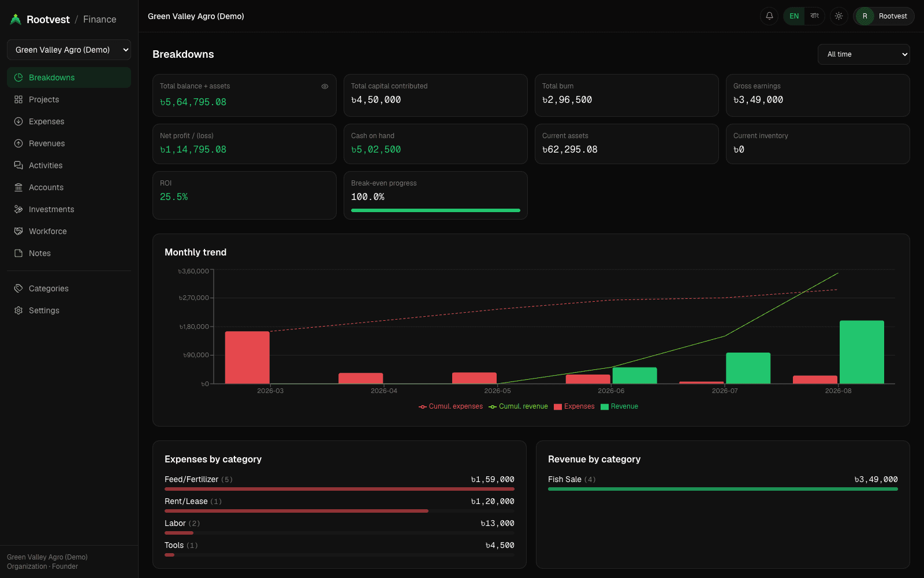Toggle light/dark theme sun icon
924x578 pixels.
coord(839,16)
